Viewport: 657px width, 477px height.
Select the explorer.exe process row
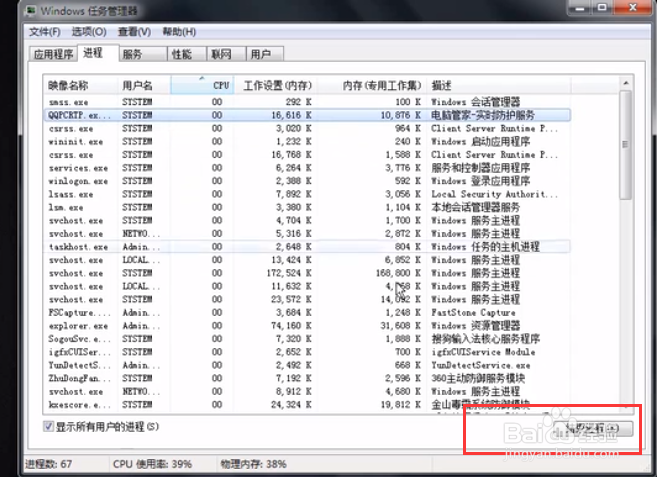[306, 326]
